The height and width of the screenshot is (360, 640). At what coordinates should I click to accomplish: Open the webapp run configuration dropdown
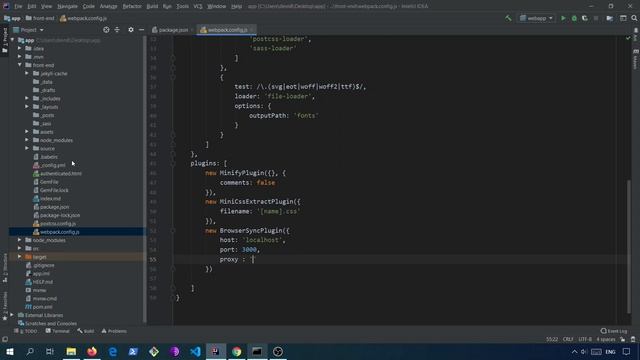536,18
